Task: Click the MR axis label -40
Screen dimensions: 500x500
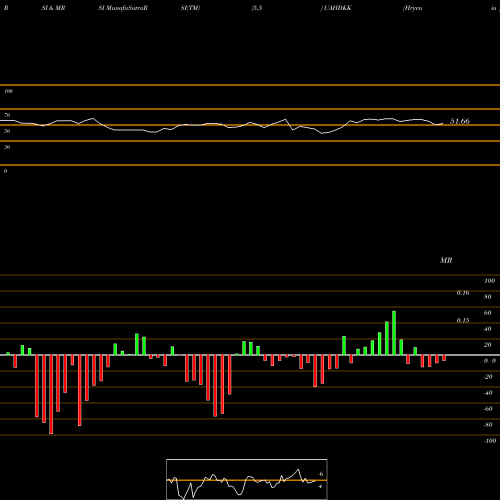Action: click(488, 393)
